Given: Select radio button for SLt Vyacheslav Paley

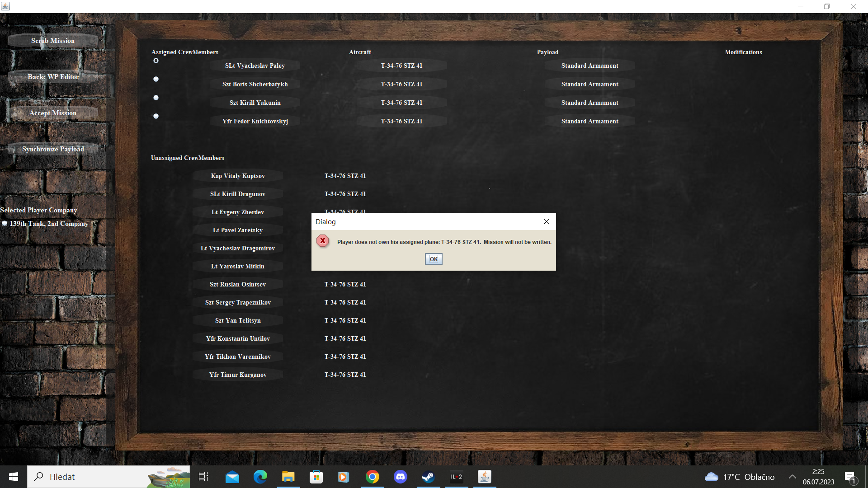Looking at the screenshot, I should 156,61.
